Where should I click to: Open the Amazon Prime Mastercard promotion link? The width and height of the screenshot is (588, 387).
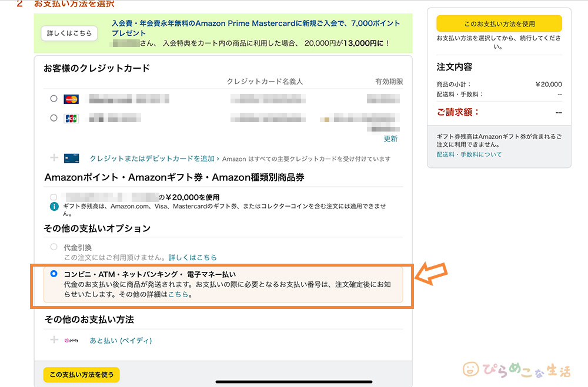pyautogui.click(x=256, y=28)
